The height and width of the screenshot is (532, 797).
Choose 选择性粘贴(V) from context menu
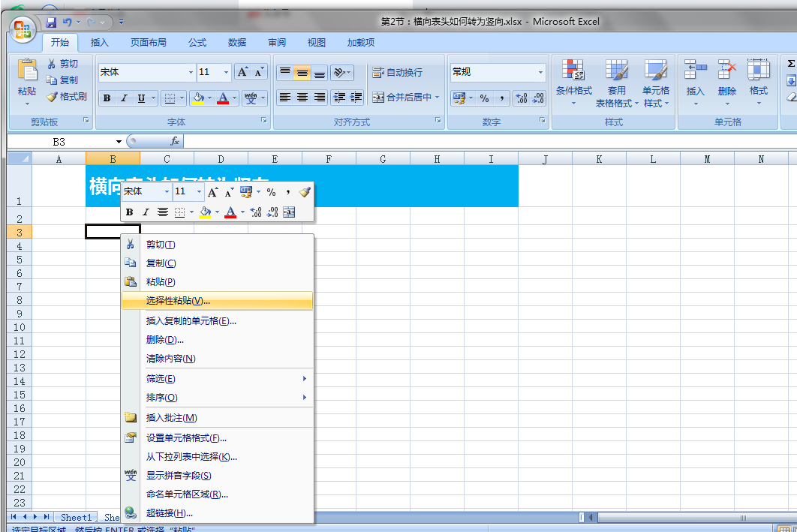[217, 300]
